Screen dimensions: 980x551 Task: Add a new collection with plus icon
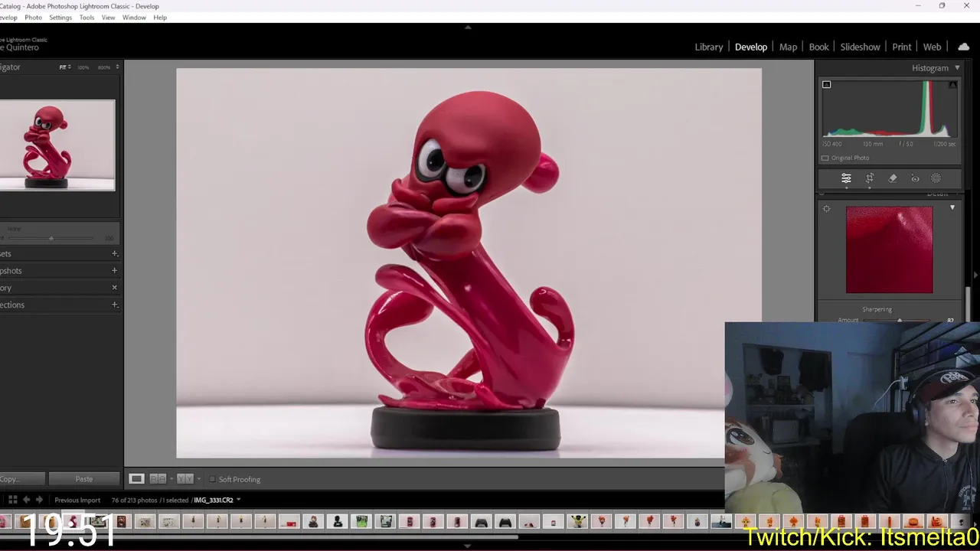115,305
